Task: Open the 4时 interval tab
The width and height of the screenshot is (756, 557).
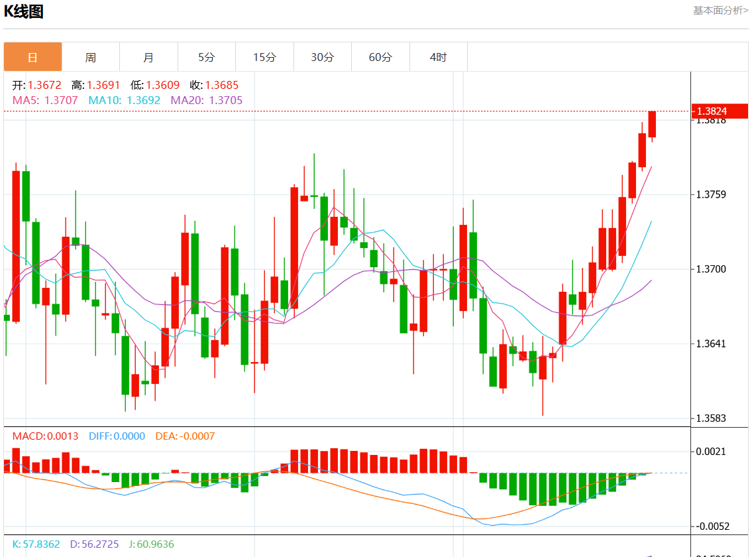Action: 438,57
